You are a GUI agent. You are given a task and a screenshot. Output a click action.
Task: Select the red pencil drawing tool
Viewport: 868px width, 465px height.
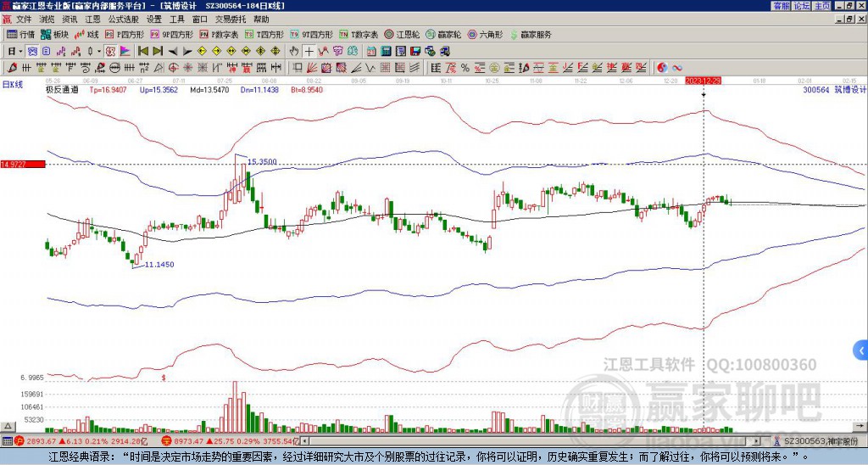12,68
